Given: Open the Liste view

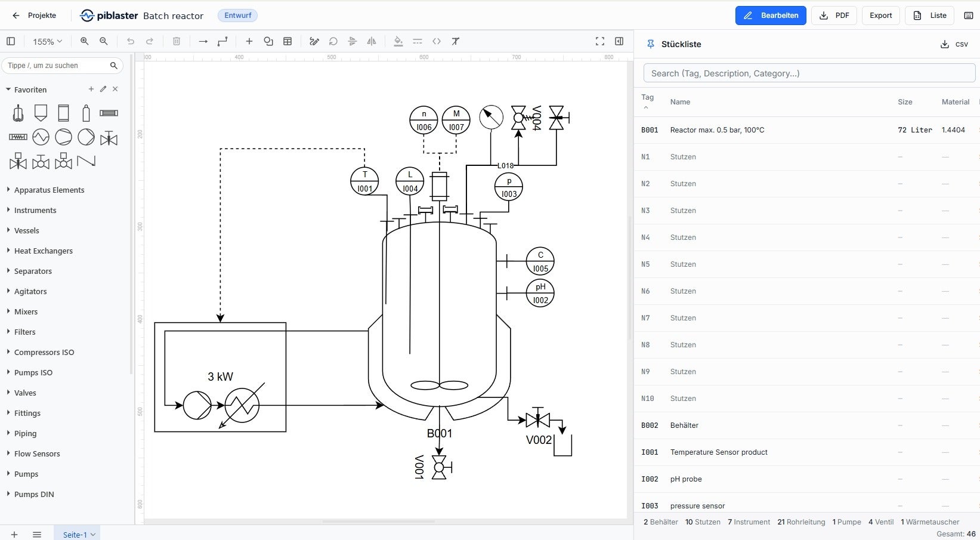Looking at the screenshot, I should (x=930, y=16).
